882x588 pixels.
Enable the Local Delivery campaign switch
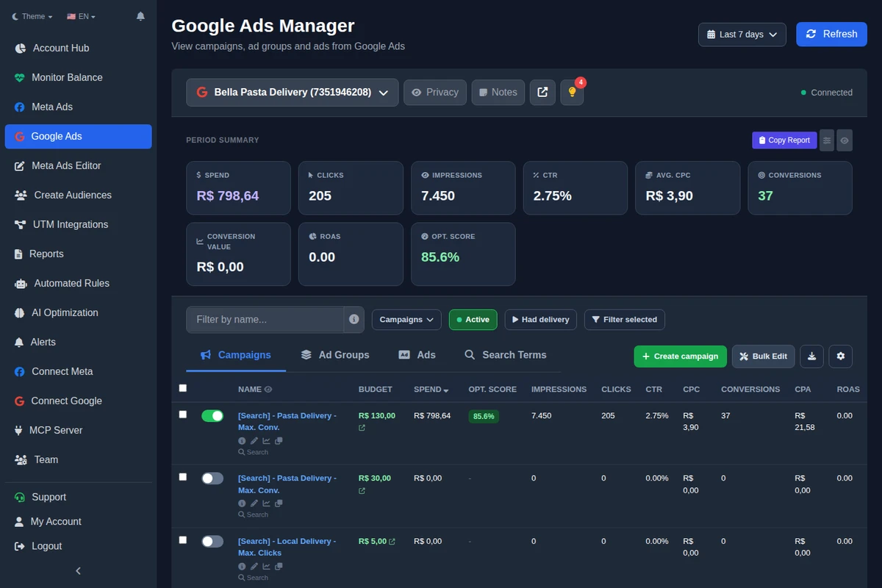click(212, 542)
